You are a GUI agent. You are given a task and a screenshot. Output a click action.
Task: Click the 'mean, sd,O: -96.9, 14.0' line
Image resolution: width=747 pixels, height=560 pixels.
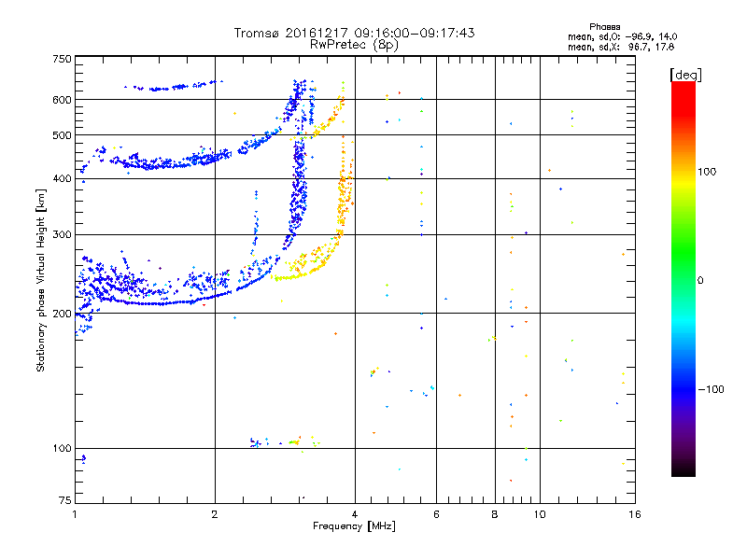tap(622, 36)
